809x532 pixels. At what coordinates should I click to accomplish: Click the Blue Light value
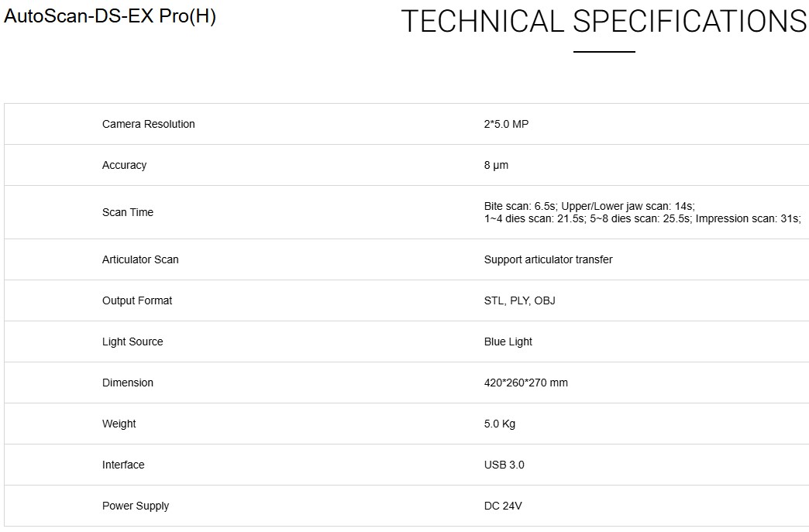click(x=508, y=342)
